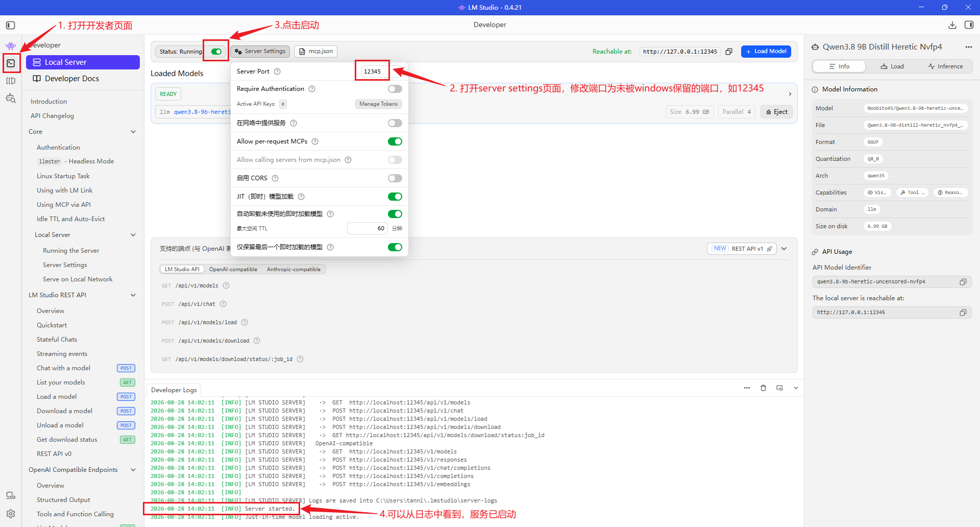This screenshot has height=527, width=980.
Task: Open the mcp.json editor button
Action: [316, 52]
